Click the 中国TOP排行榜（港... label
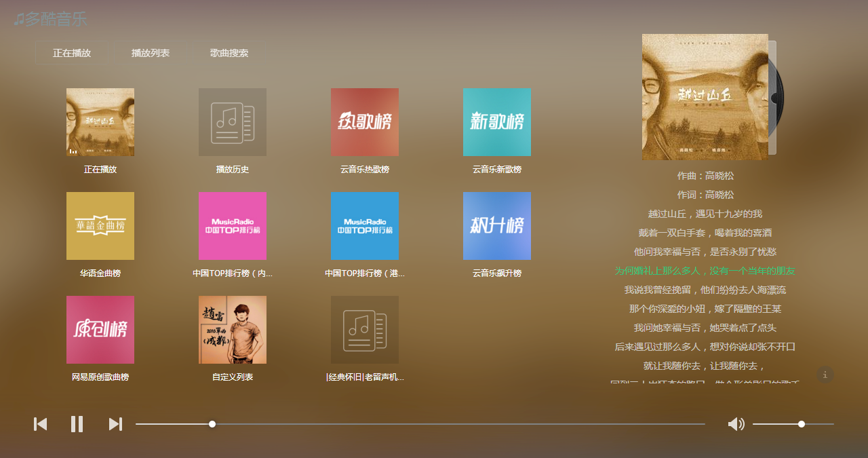The width and height of the screenshot is (868, 458). click(x=365, y=273)
